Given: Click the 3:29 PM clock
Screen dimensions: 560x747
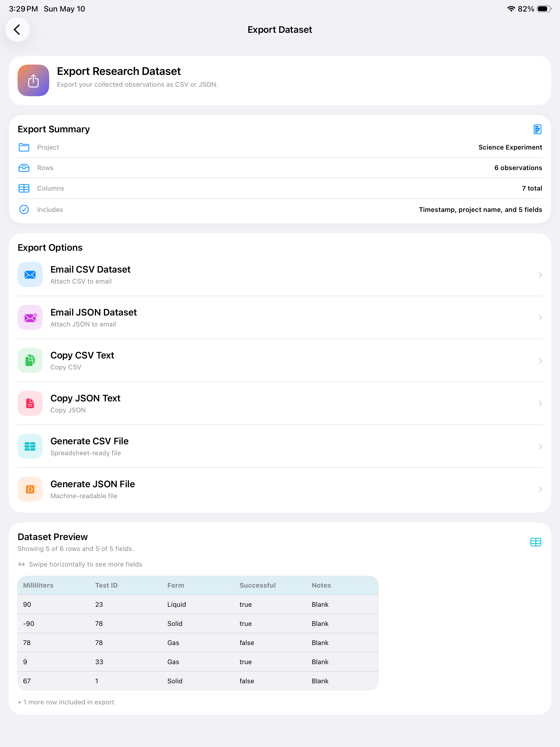Looking at the screenshot, I should 23,9.
